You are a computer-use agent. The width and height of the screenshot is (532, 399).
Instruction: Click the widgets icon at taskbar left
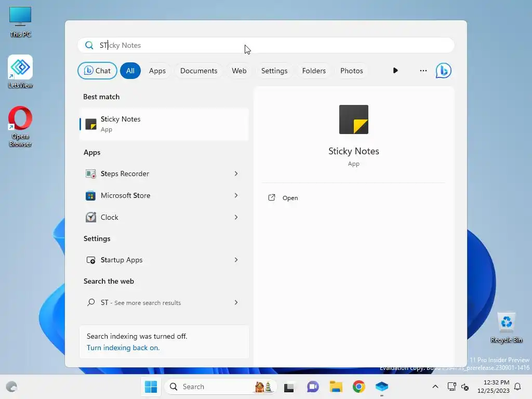11,387
